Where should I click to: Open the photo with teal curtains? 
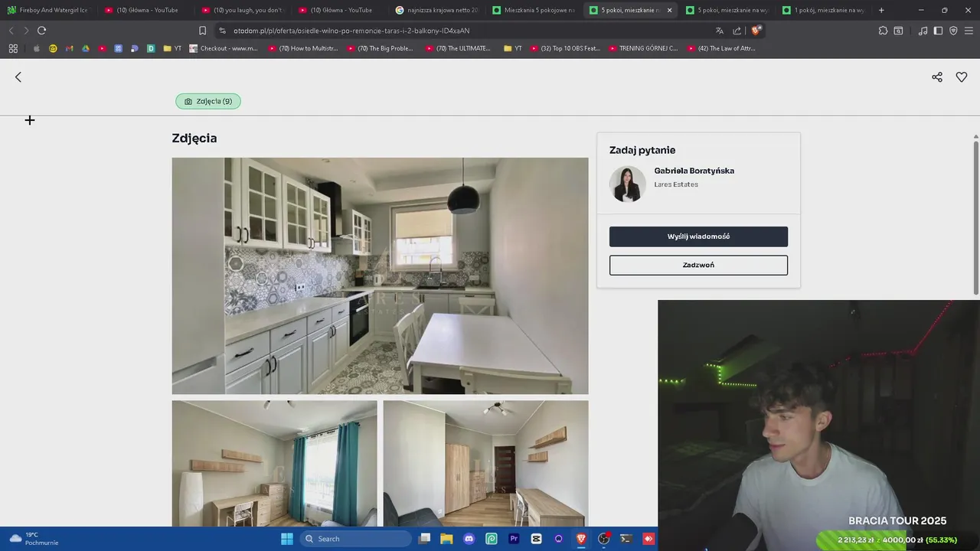pos(274,463)
